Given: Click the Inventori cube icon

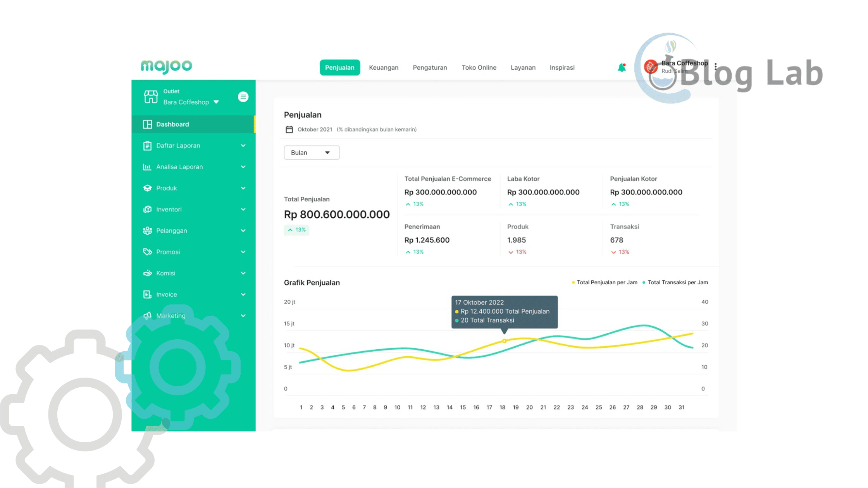Looking at the screenshot, I should 147,209.
